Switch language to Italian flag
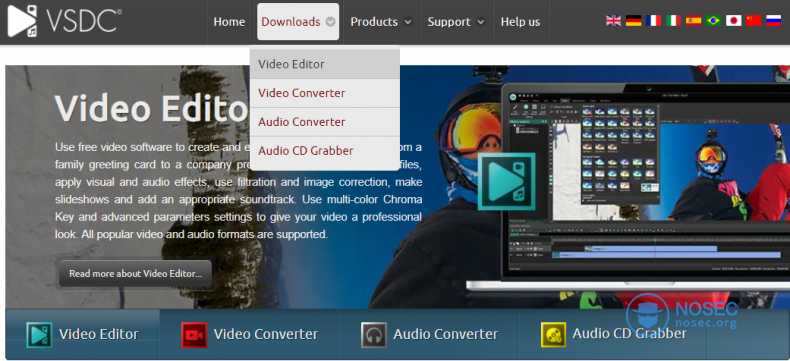 click(674, 21)
